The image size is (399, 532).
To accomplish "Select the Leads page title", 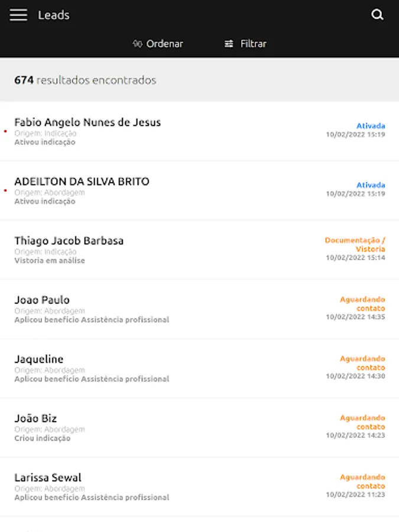I will click(x=54, y=15).
